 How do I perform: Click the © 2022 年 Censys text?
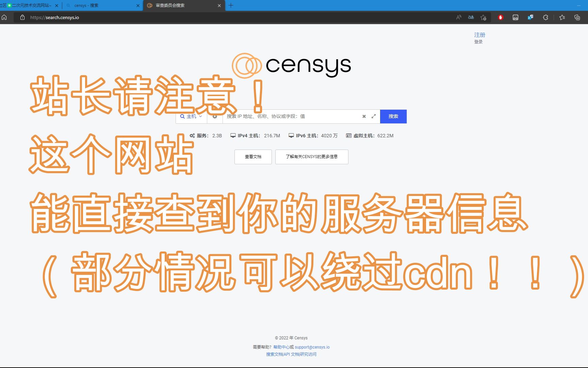(x=291, y=338)
